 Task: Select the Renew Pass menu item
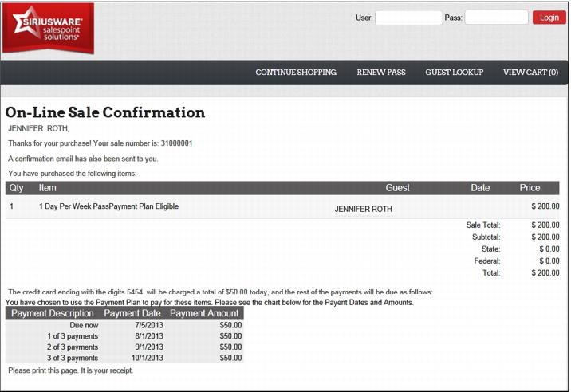coord(381,72)
